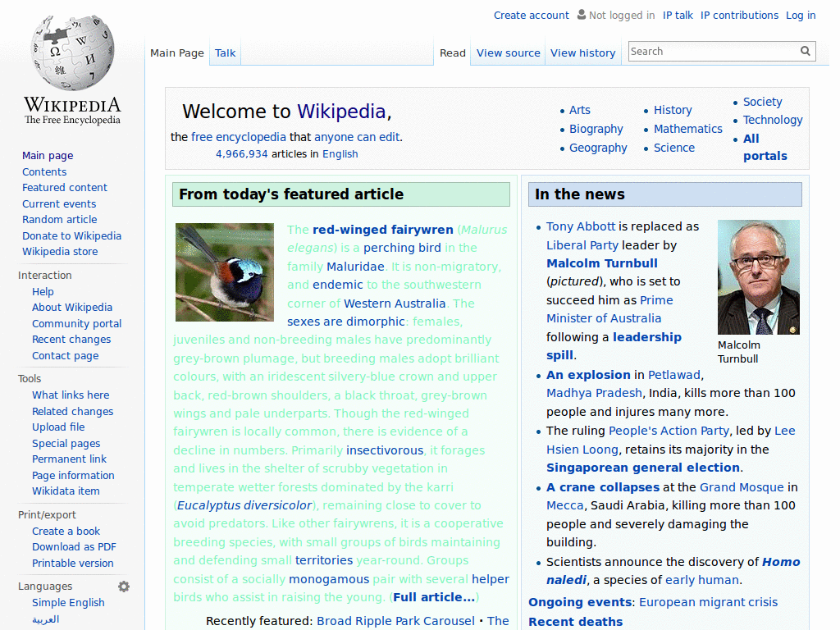The image size is (840, 630).
Task: Open the Homo naledi link
Action: (x=673, y=571)
